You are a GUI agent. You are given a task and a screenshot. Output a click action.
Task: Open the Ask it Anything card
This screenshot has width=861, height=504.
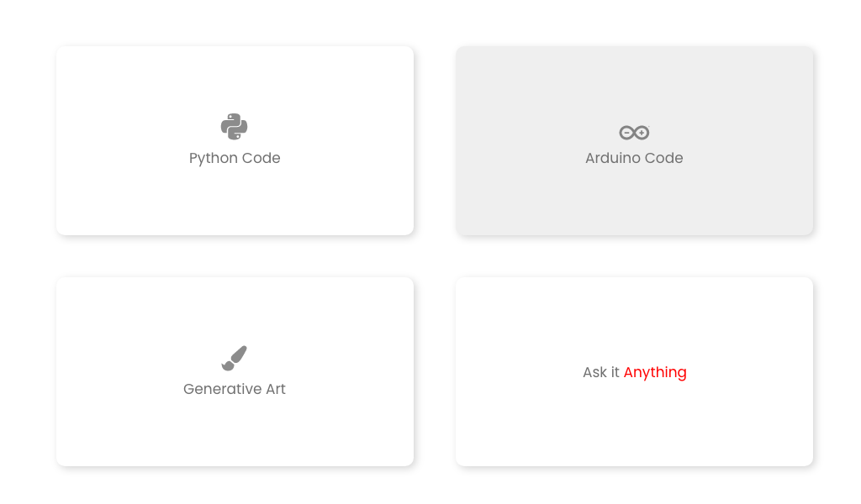point(634,371)
